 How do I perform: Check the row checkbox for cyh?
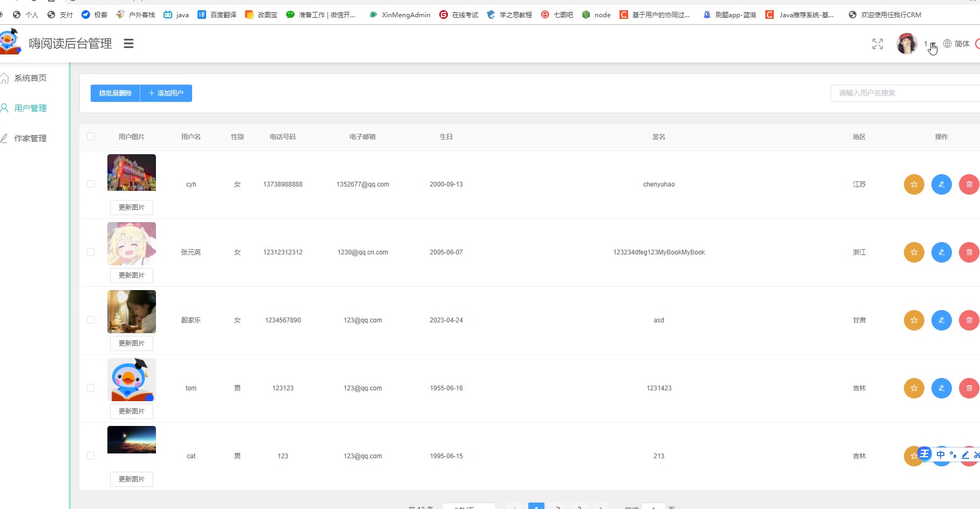91,184
